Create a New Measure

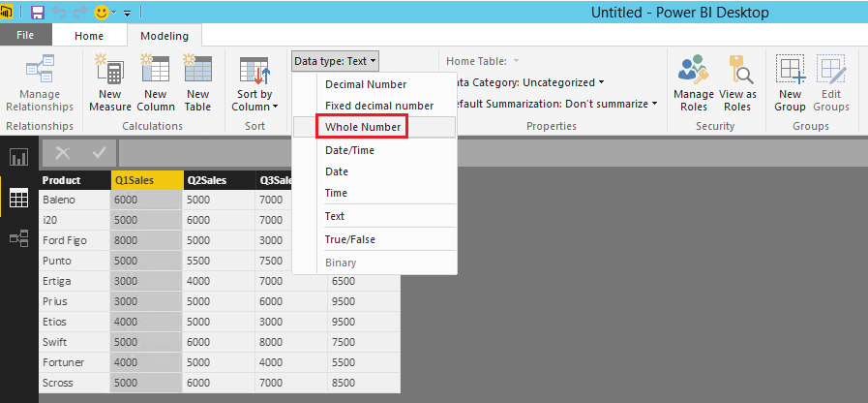click(109, 82)
